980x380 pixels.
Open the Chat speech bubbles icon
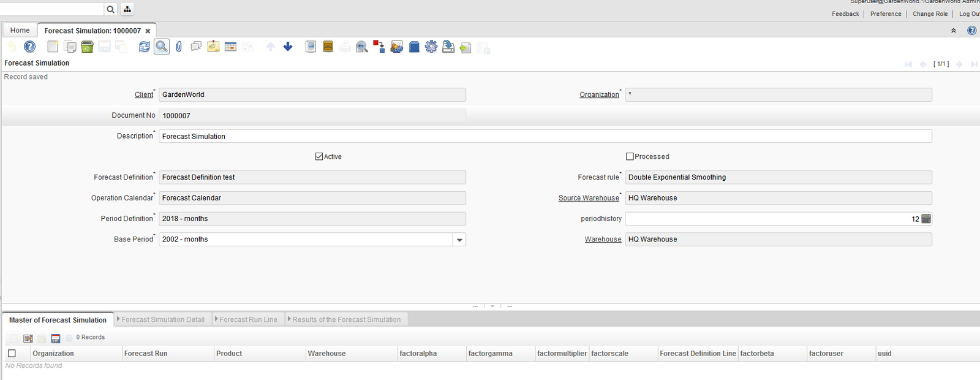(x=196, y=47)
